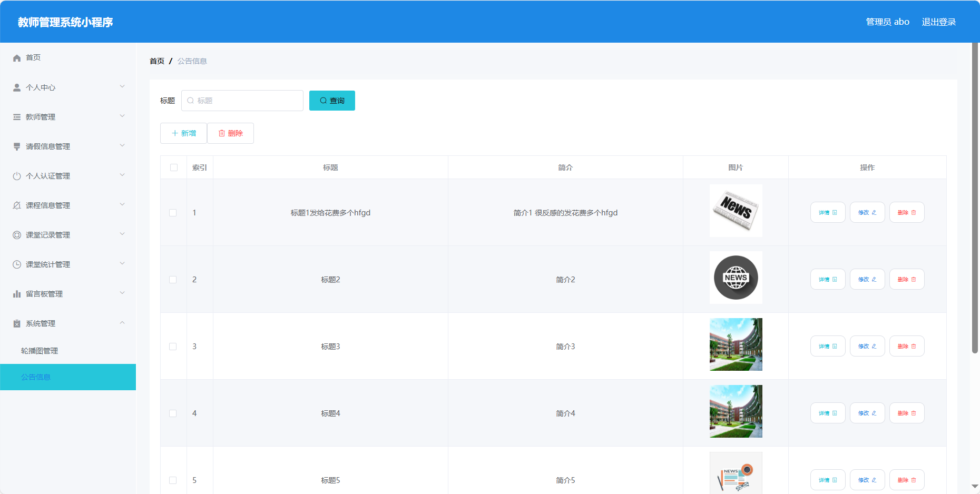Open 详情 for row 标题2
This screenshot has width=980, height=494.
coord(828,279)
